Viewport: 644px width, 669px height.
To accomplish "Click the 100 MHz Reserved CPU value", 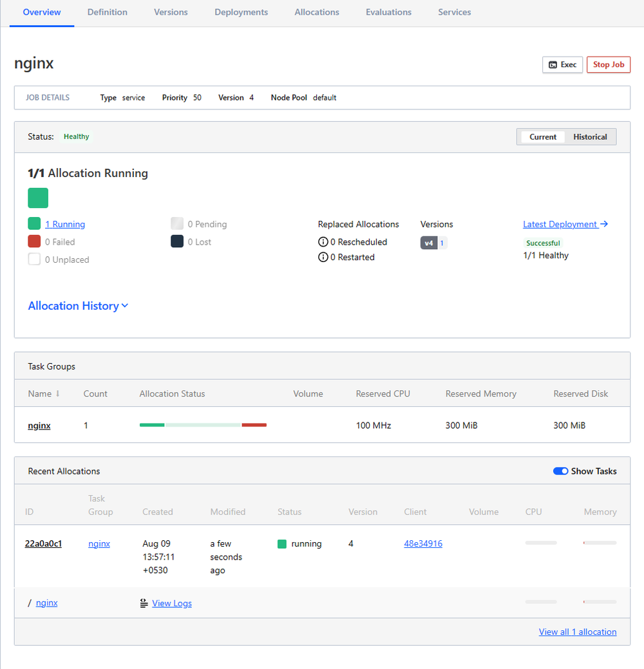I will (x=374, y=426).
